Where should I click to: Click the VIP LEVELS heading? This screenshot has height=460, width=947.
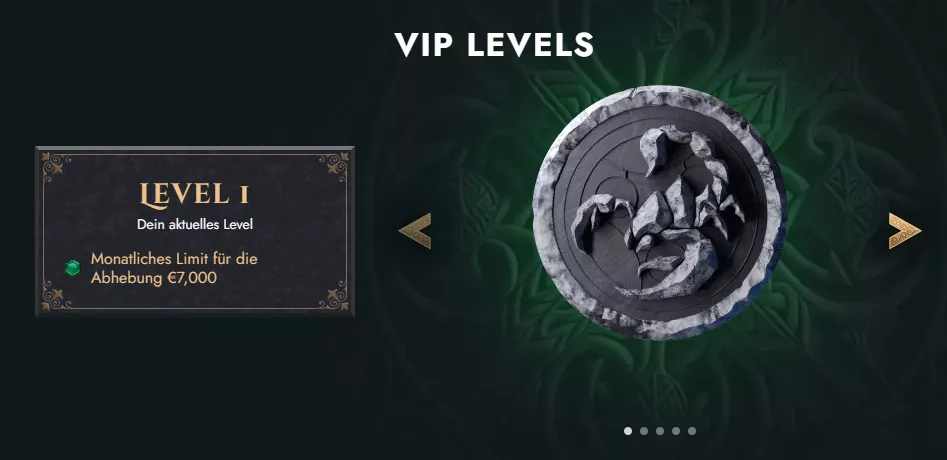(494, 45)
